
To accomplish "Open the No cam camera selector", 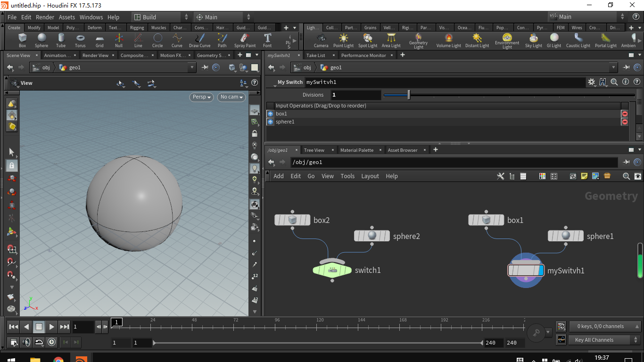I will (231, 97).
